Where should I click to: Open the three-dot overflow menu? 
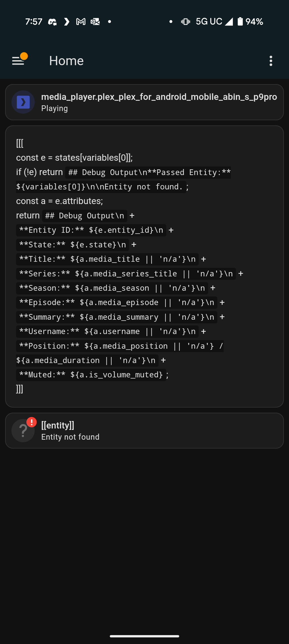[271, 61]
